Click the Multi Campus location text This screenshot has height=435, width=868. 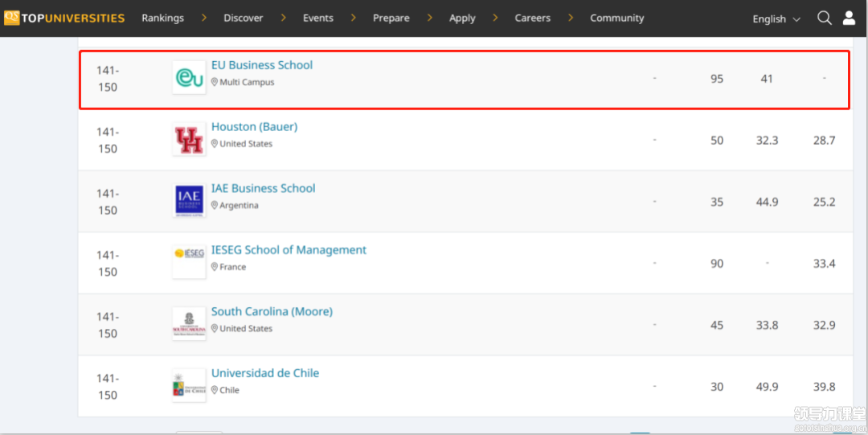click(x=247, y=82)
